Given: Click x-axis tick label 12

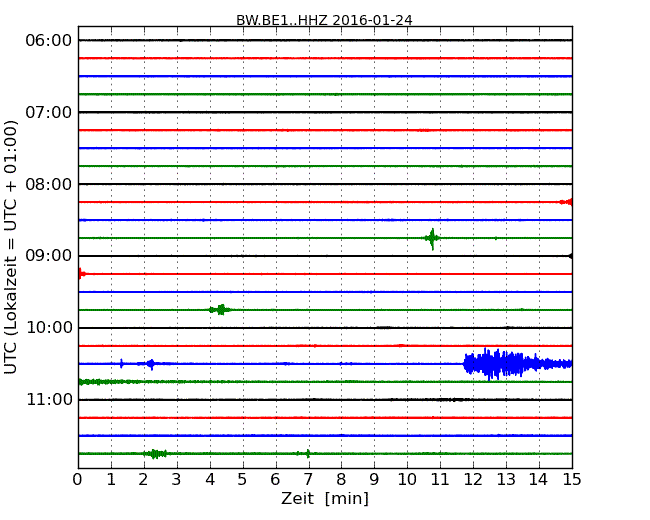Looking at the screenshot, I should point(473,480).
